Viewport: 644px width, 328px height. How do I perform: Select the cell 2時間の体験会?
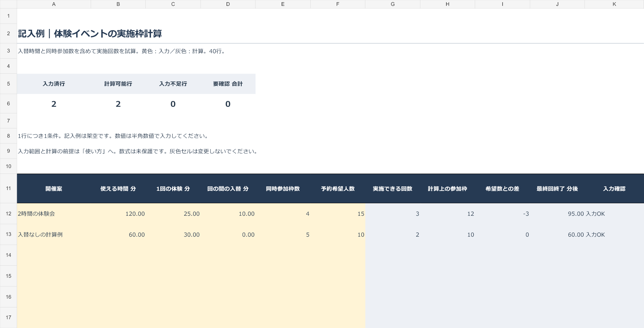[x=54, y=214]
